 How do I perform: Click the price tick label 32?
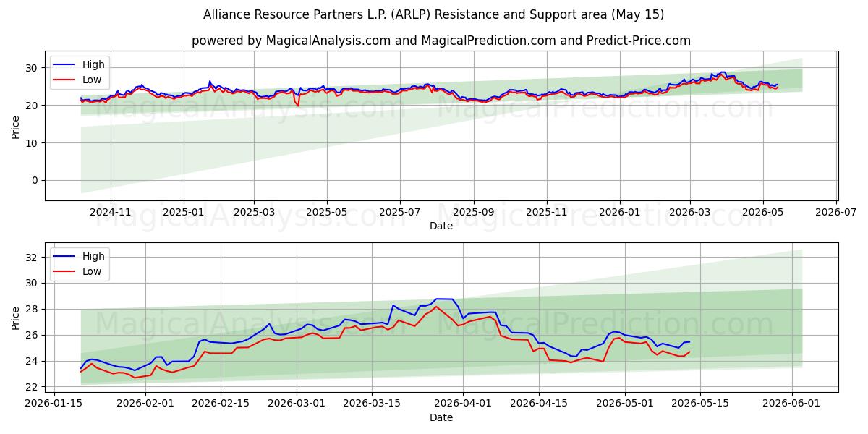[33, 257]
